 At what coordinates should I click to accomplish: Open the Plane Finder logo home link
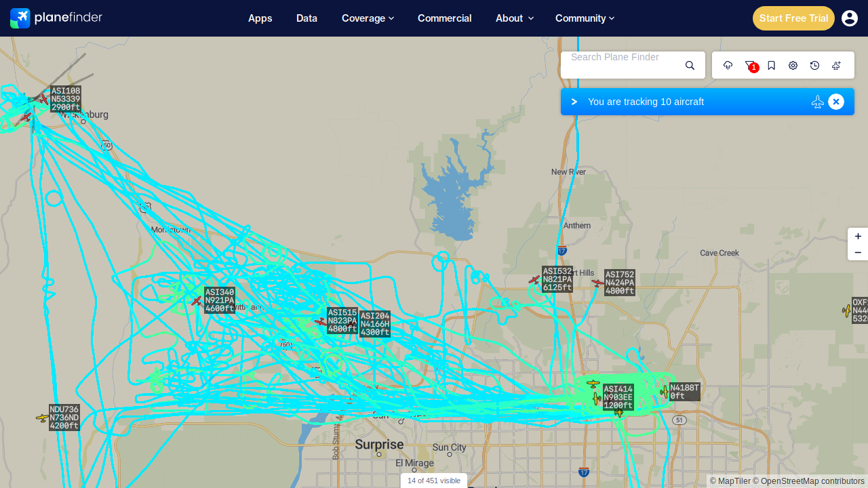56,18
